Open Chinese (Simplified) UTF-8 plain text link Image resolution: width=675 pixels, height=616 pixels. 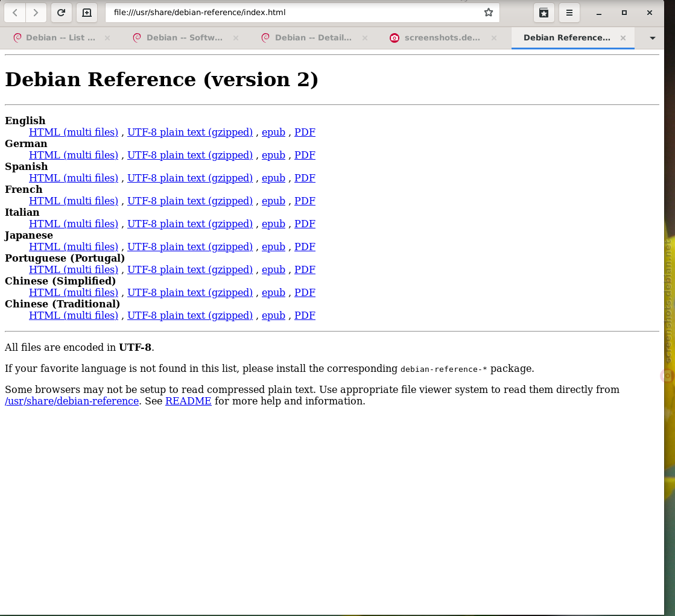point(190,292)
